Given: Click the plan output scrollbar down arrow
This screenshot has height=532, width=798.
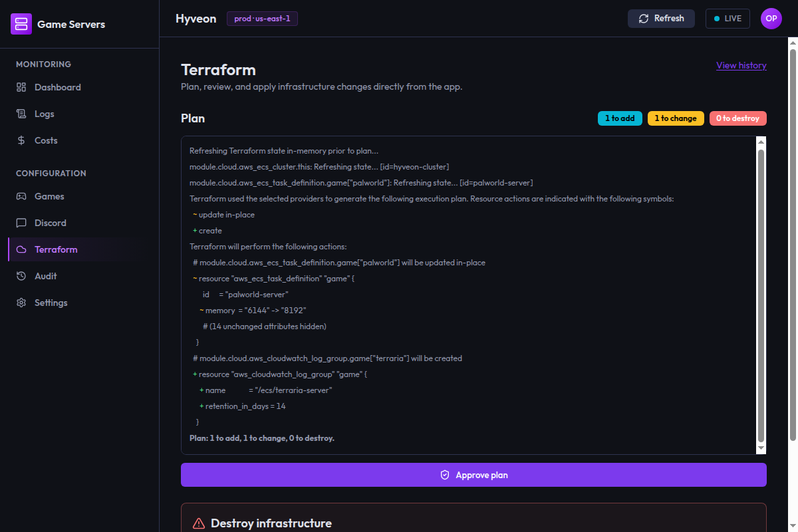Looking at the screenshot, I should [761, 449].
